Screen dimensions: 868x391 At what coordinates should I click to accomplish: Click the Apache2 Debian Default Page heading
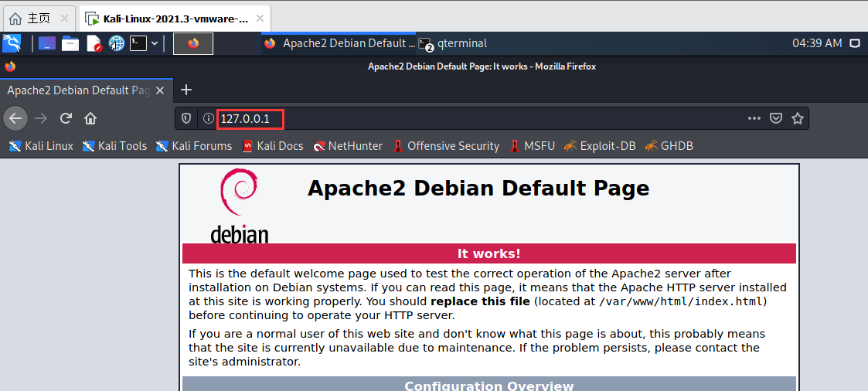tap(478, 188)
